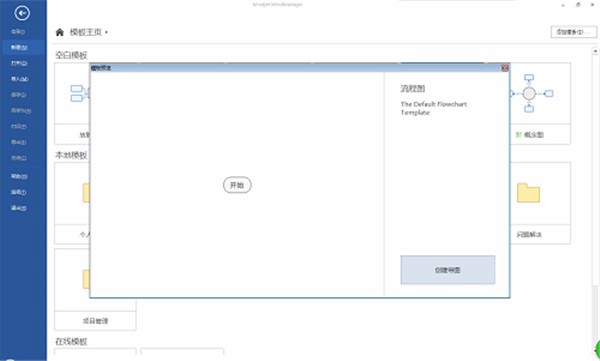This screenshot has height=361, width=600.
Task: Click 另存为 in the blue sidebar
Action: point(21,111)
